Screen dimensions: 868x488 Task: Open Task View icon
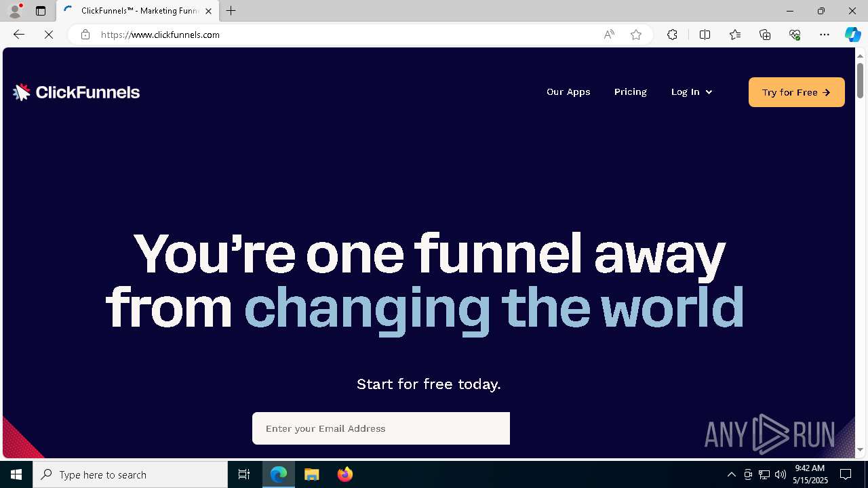(x=244, y=474)
